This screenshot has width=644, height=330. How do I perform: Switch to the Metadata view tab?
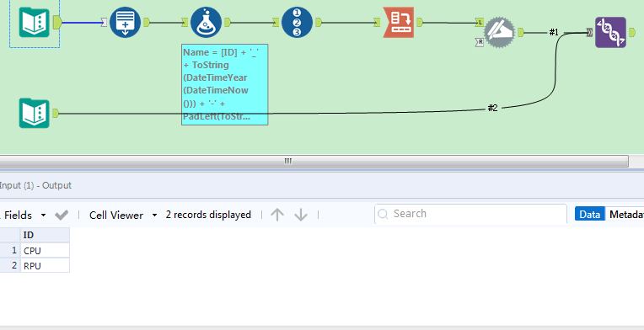625,214
